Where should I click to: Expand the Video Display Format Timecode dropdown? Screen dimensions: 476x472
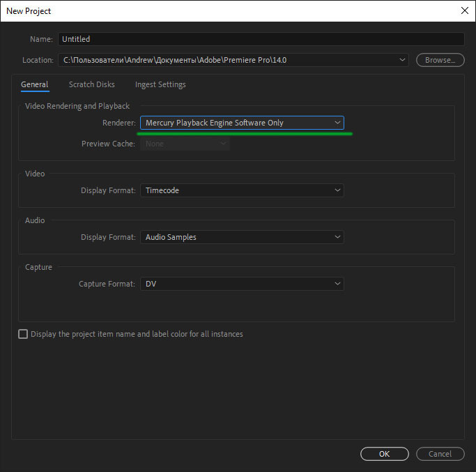242,190
